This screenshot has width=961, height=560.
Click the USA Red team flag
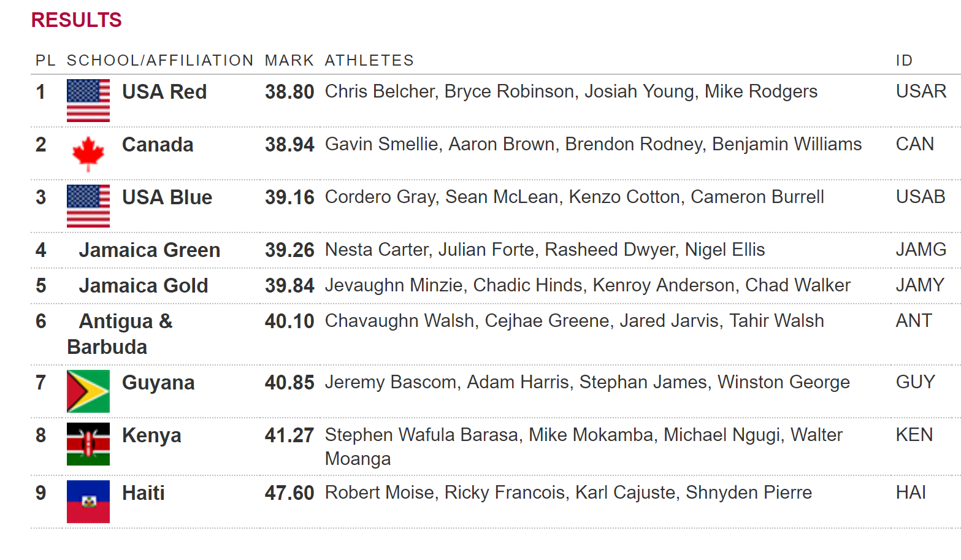click(88, 101)
